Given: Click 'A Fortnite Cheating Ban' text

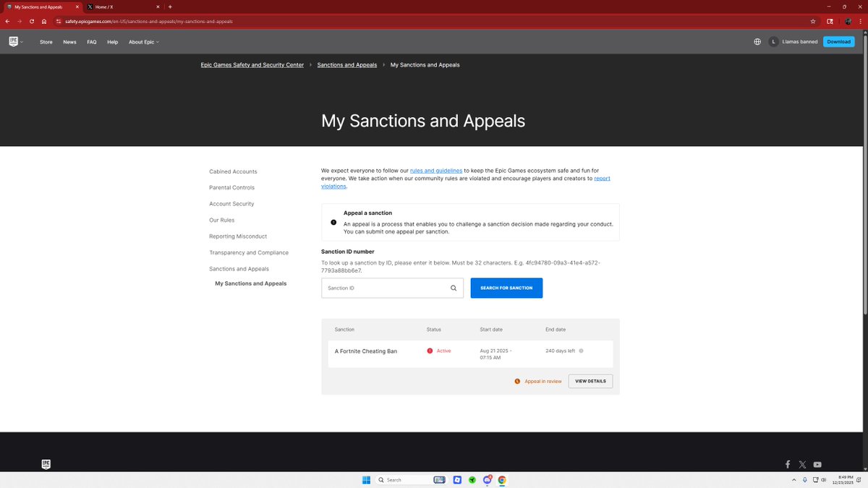Looking at the screenshot, I should 366,351.
